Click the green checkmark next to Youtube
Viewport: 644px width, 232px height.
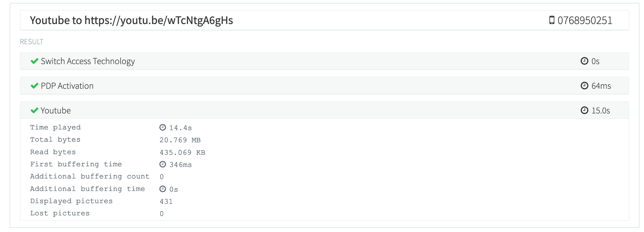[34, 111]
